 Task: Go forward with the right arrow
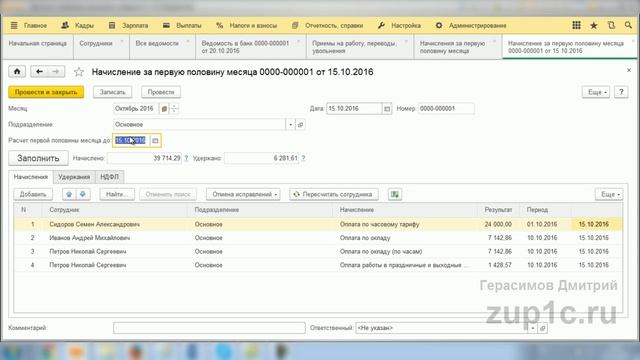(x=56, y=72)
